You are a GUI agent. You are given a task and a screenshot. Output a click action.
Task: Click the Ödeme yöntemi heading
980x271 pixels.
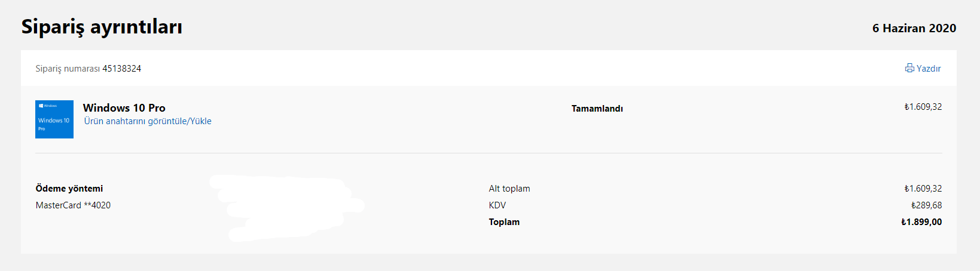pyautogui.click(x=69, y=189)
